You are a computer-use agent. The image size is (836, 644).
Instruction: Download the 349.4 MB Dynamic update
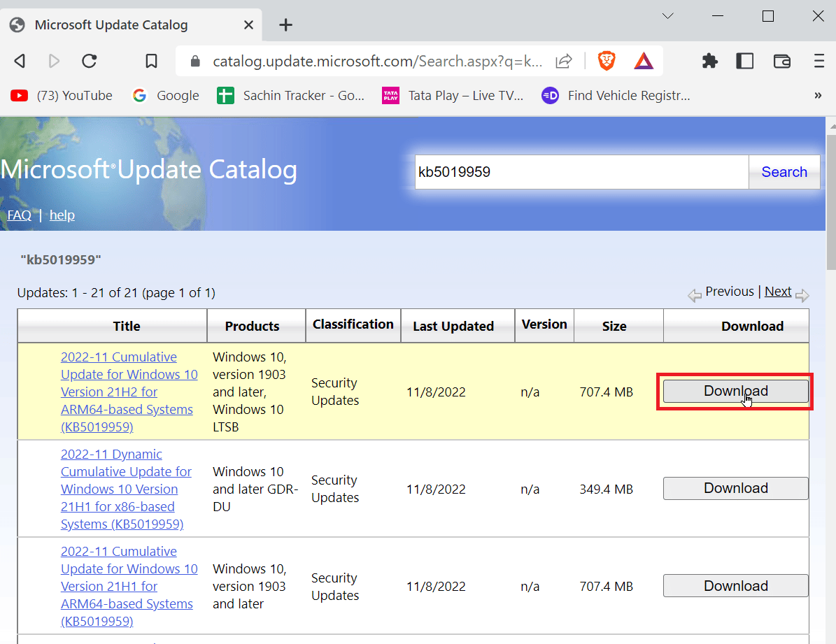(x=736, y=488)
